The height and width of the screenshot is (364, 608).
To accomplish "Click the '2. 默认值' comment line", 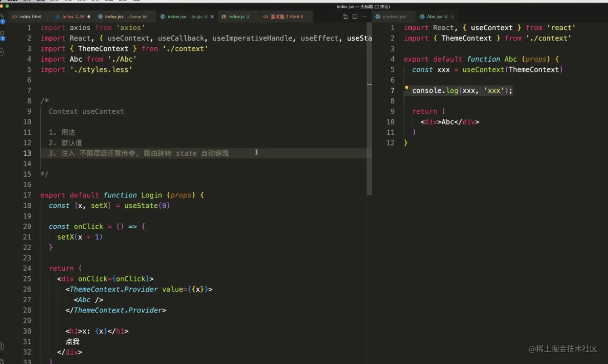I will 65,143.
